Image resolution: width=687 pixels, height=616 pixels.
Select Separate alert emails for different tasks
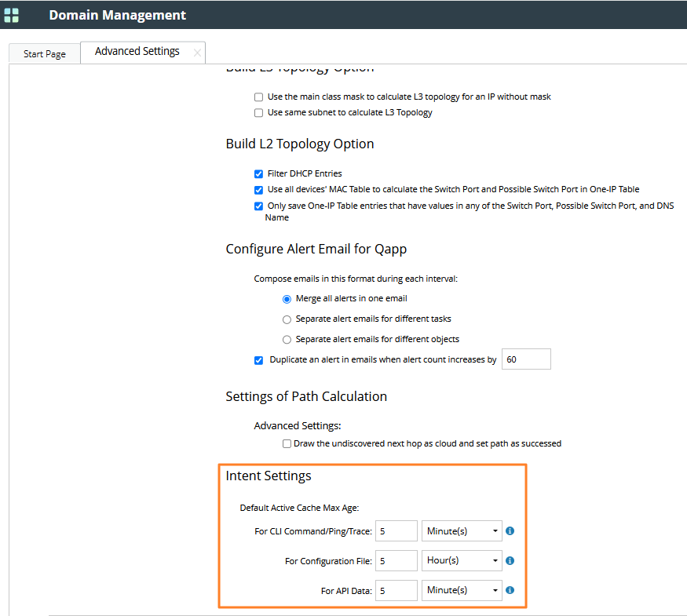pyautogui.click(x=287, y=319)
